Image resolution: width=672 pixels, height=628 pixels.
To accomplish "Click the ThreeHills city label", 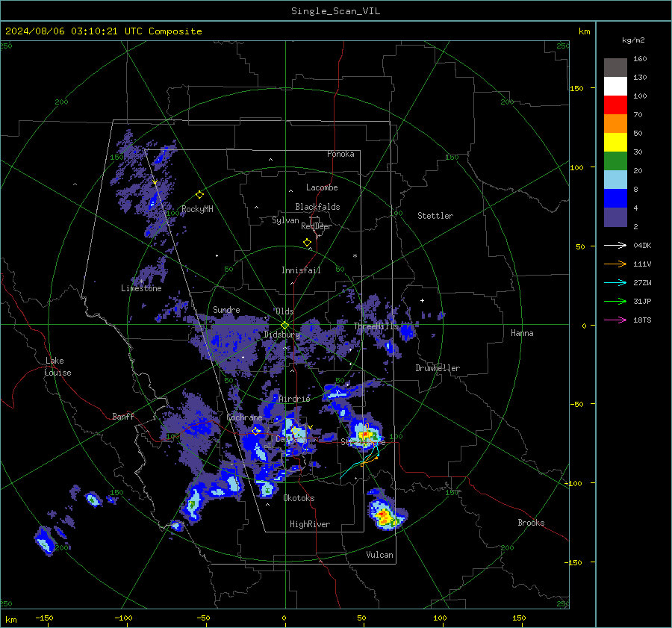I will (376, 326).
